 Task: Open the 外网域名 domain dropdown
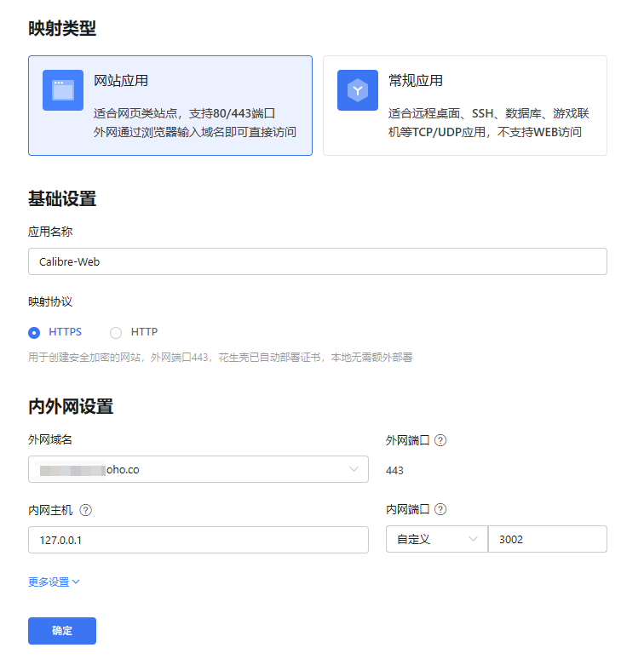click(198, 469)
